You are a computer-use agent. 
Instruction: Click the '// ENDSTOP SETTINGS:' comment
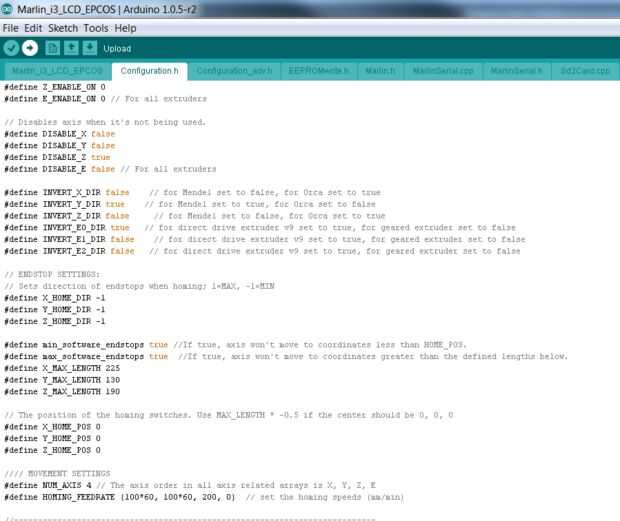pos(52,274)
